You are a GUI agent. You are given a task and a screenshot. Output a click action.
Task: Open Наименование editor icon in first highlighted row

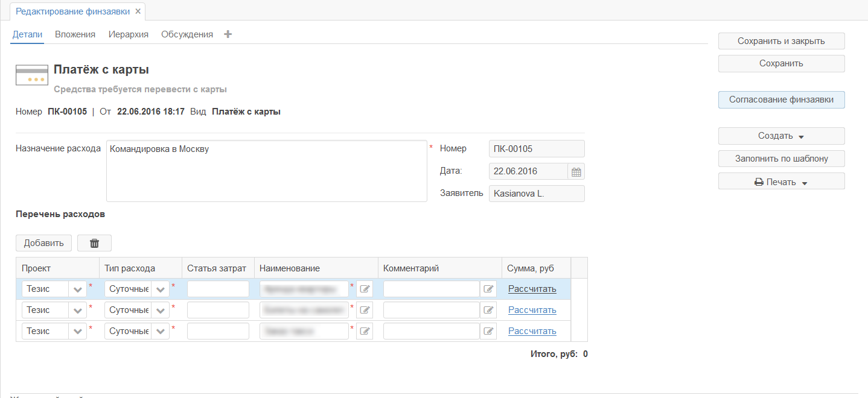coord(365,289)
